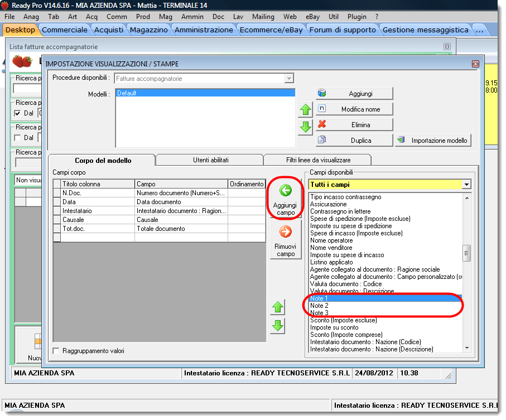This screenshot has height=420, width=506.
Task: Click the Data documento cell
Action: (x=181, y=202)
